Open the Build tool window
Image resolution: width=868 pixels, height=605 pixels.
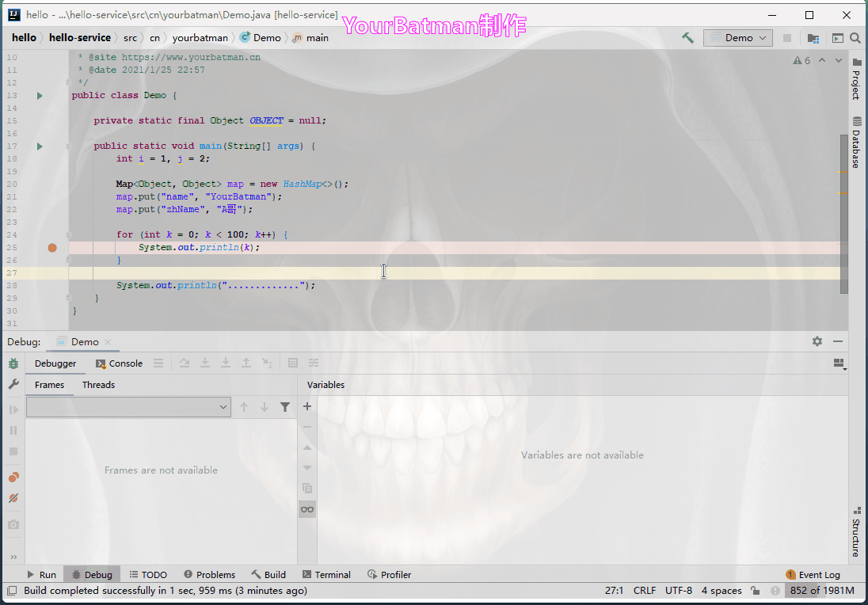tap(268, 575)
